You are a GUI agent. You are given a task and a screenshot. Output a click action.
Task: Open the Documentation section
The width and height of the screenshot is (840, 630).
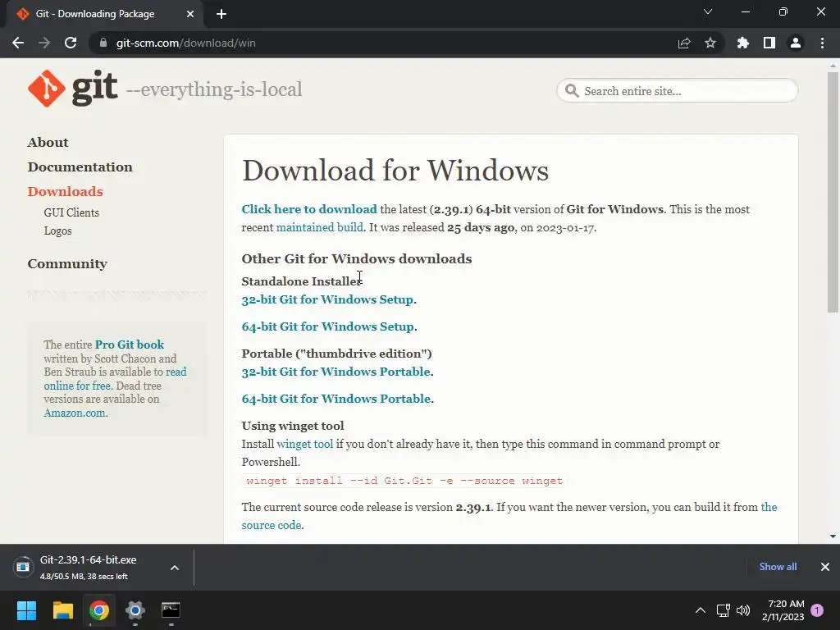(x=80, y=167)
